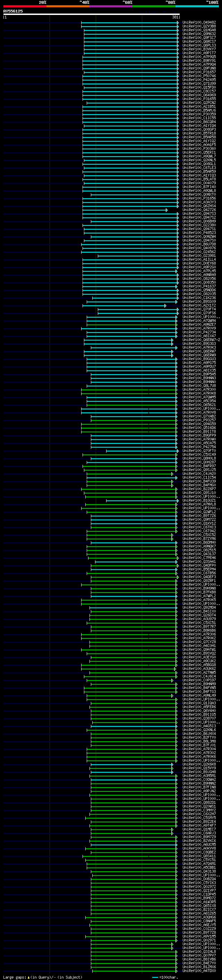Select hit label UniRef100_A2X1T2
Screen dimensions: 222x980
point(199,305)
